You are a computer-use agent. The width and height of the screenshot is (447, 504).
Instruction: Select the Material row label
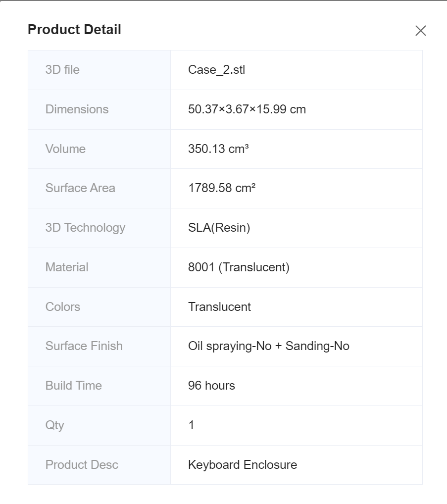click(x=67, y=267)
